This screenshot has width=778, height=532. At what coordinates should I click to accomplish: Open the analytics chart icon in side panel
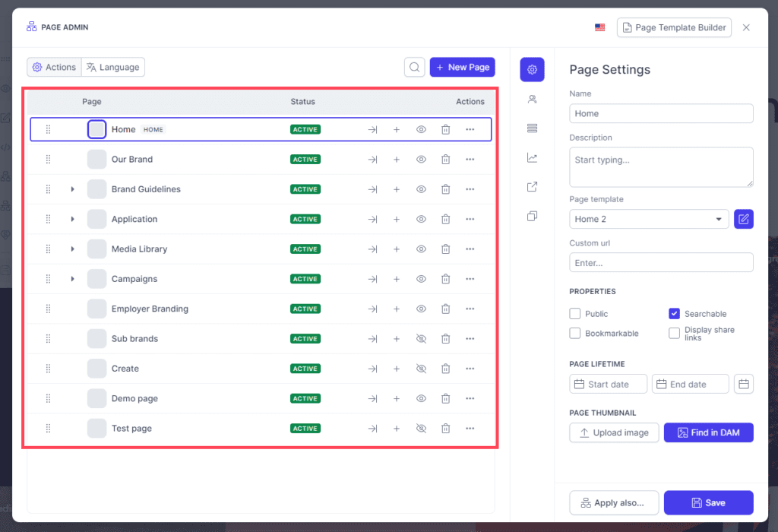coord(532,158)
